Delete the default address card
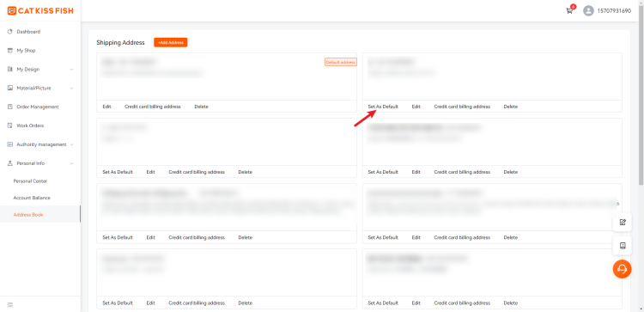Image resolution: width=644 pixels, height=312 pixels. (x=201, y=107)
